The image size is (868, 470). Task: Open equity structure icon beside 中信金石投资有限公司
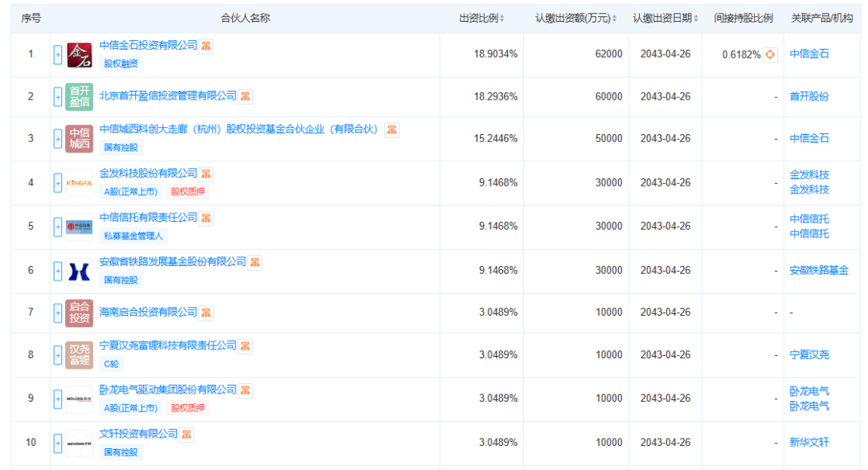(206, 46)
